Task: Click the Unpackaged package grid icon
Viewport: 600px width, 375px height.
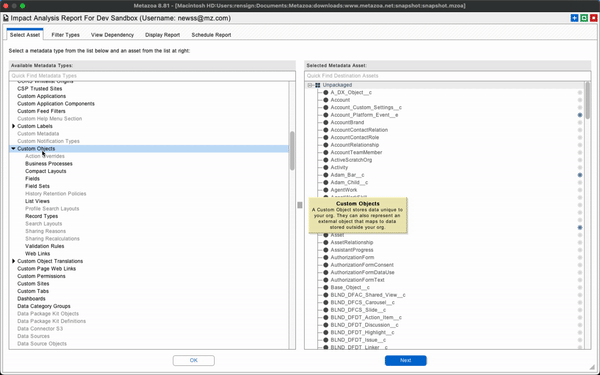Action: [x=318, y=85]
